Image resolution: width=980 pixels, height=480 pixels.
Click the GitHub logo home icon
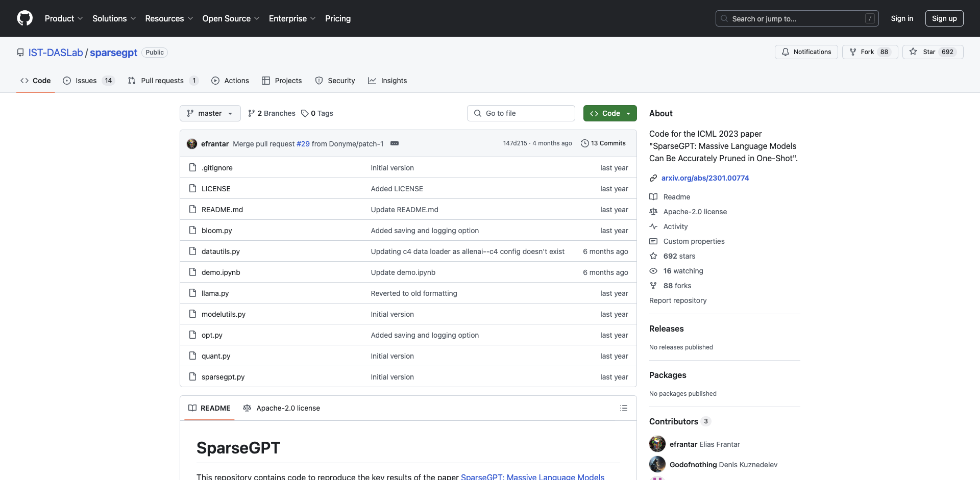click(24, 18)
